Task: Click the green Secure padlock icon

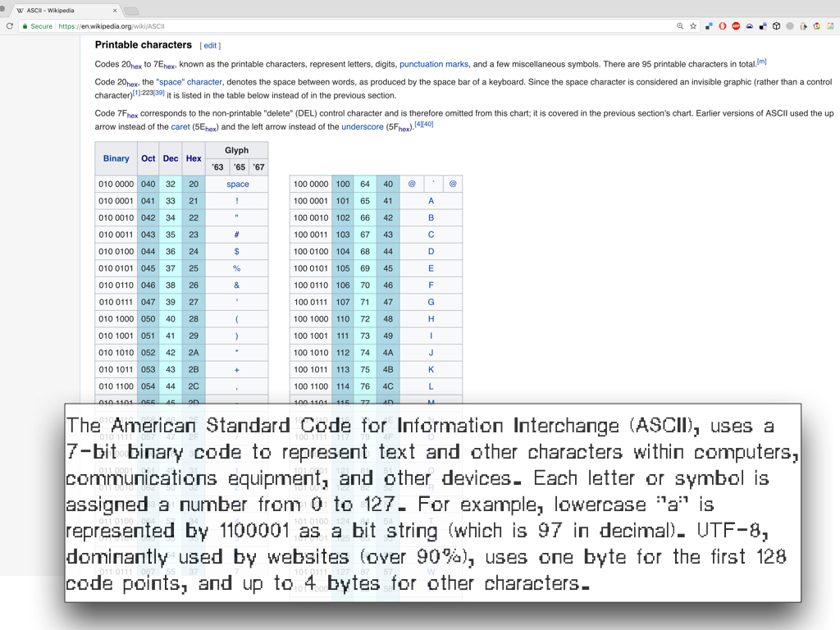Action: pos(25,25)
